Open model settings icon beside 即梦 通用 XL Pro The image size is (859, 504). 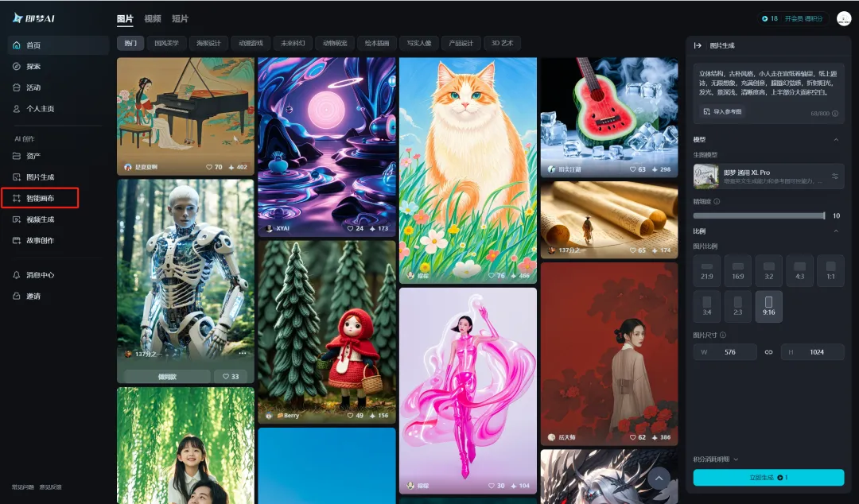835,176
